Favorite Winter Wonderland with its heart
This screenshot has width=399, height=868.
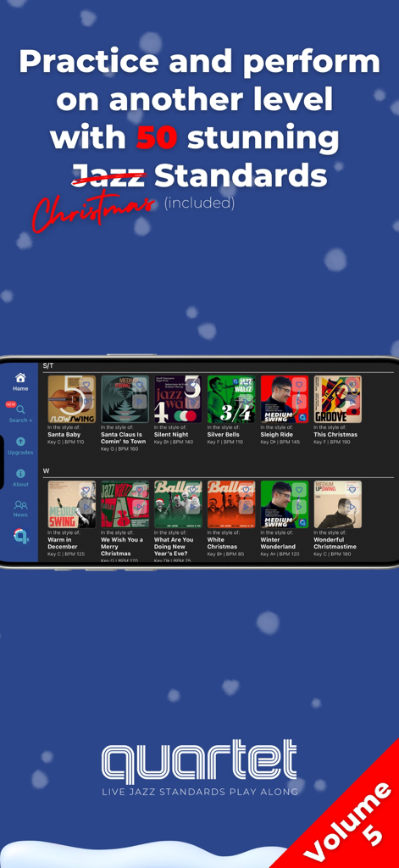point(299,490)
